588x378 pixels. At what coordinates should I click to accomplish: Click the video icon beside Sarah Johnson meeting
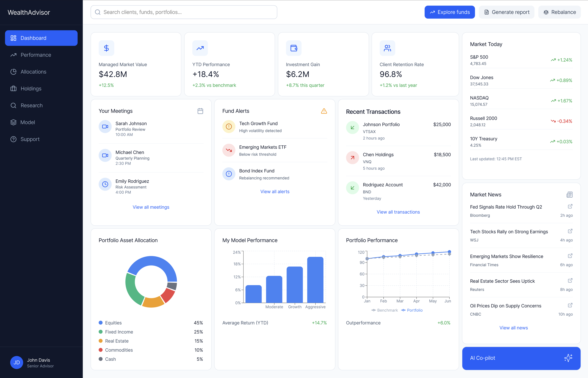[x=105, y=126]
